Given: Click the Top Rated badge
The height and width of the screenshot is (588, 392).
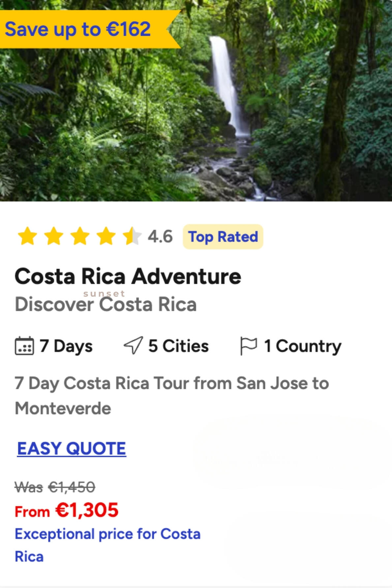Looking at the screenshot, I should pyautogui.click(x=223, y=237).
